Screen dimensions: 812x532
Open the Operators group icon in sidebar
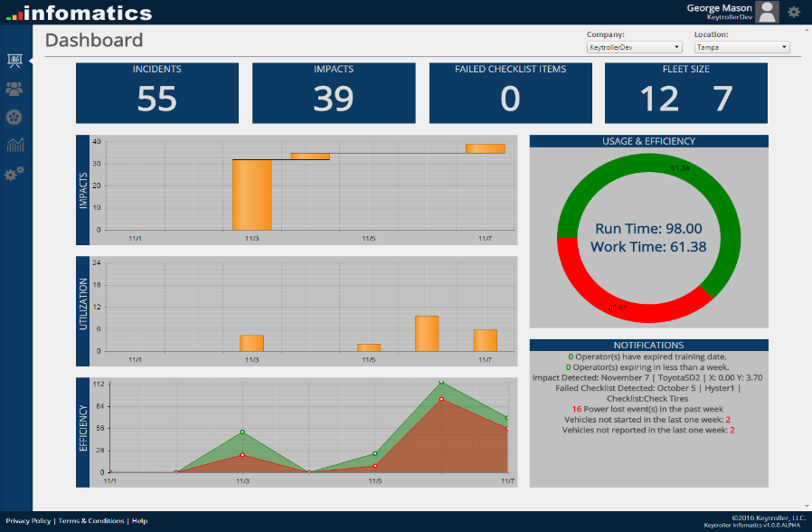[x=14, y=89]
